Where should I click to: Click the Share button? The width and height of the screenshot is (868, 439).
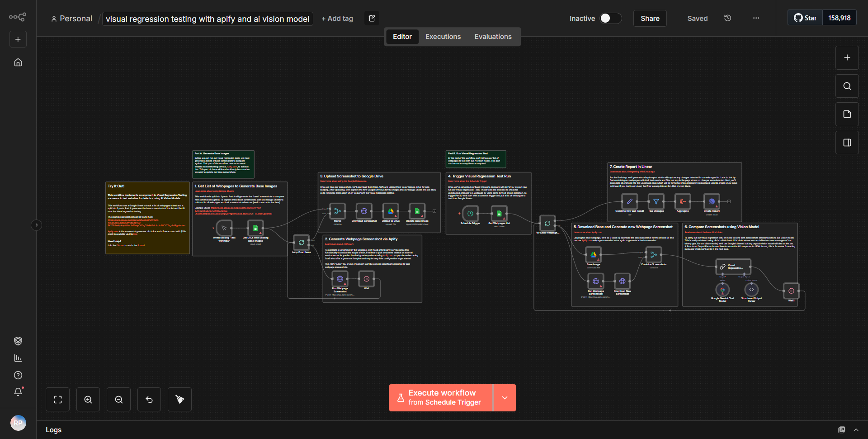tap(650, 18)
